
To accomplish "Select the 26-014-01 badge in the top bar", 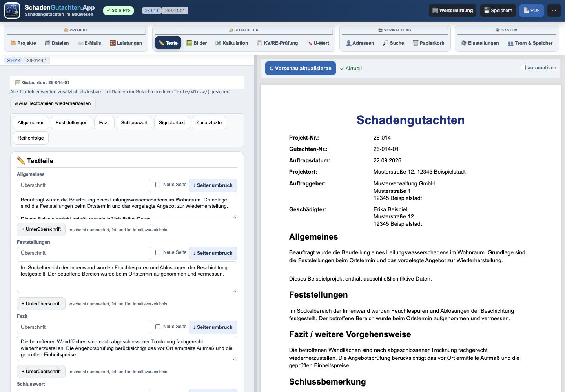I will (x=175, y=11).
